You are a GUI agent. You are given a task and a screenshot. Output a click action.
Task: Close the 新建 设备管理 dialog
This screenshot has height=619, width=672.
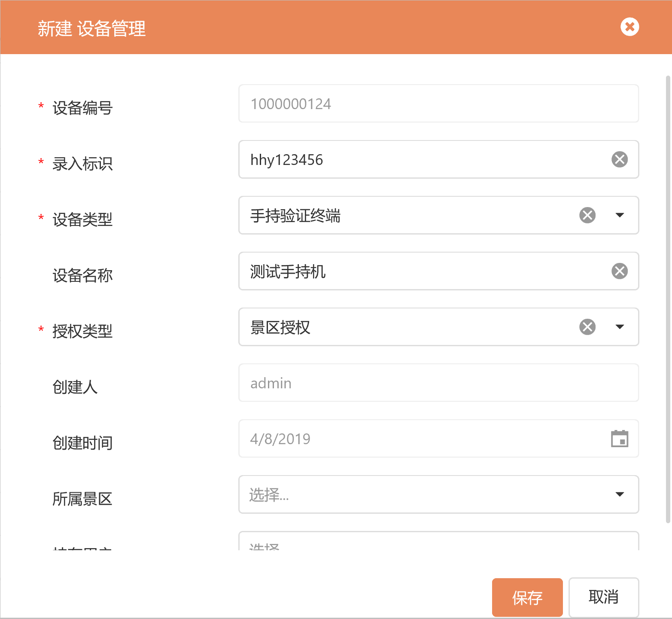629,27
